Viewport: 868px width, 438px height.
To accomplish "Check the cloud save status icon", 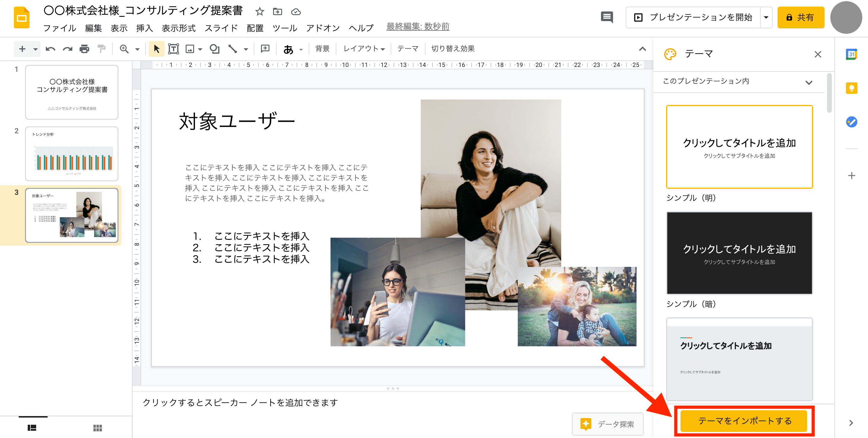I will coord(296,12).
